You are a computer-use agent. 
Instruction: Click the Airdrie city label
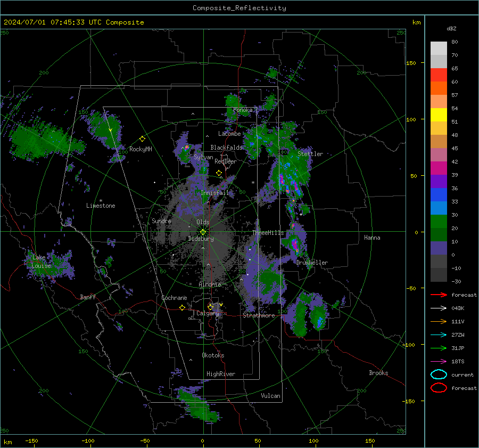point(210,284)
